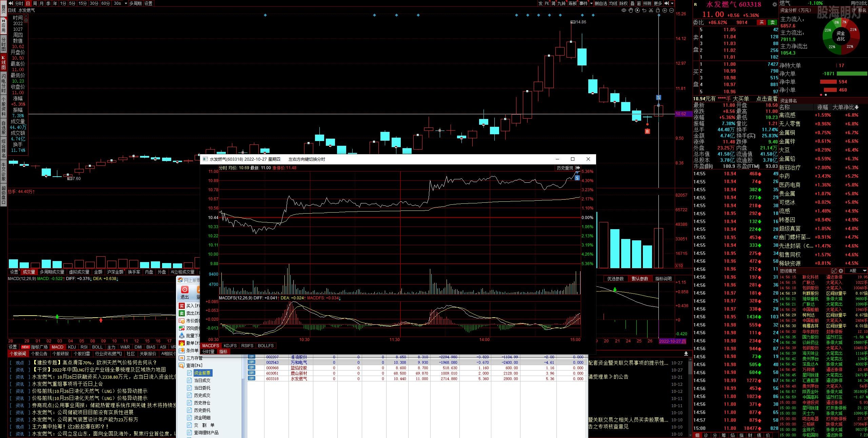Viewport: 868px width, 438px height.
Task: Click the detail icon in 603318 水发燃气 row
Action: point(251,379)
